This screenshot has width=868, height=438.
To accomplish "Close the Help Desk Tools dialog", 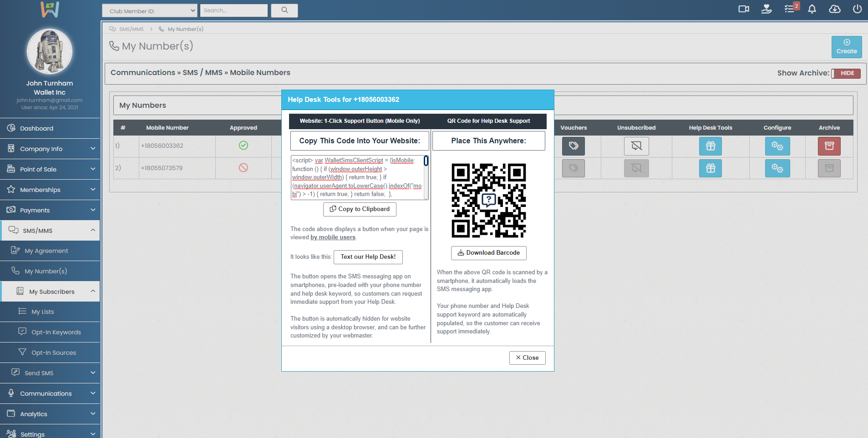I will pyautogui.click(x=527, y=358).
